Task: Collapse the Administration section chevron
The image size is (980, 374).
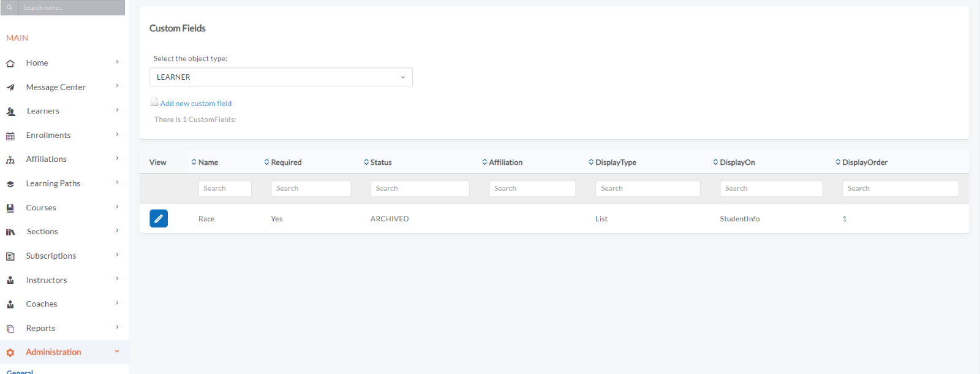Action: [x=117, y=351]
